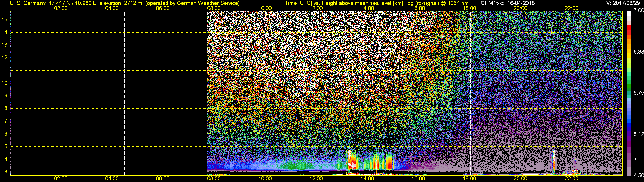
Task: Click '(operated by German Weather Service)' text
Action: click(193, 3)
